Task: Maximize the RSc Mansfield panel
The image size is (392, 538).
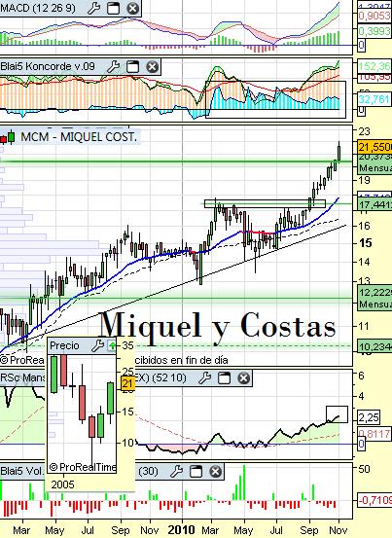Action: tap(225, 378)
